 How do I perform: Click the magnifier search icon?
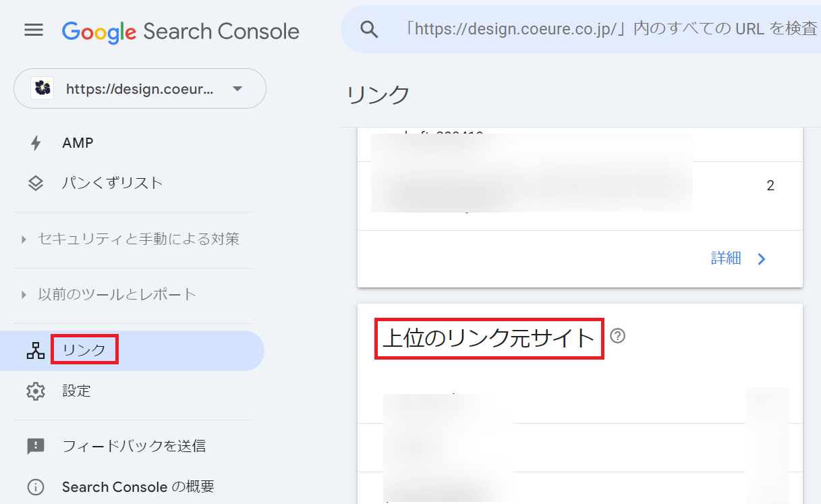368,29
